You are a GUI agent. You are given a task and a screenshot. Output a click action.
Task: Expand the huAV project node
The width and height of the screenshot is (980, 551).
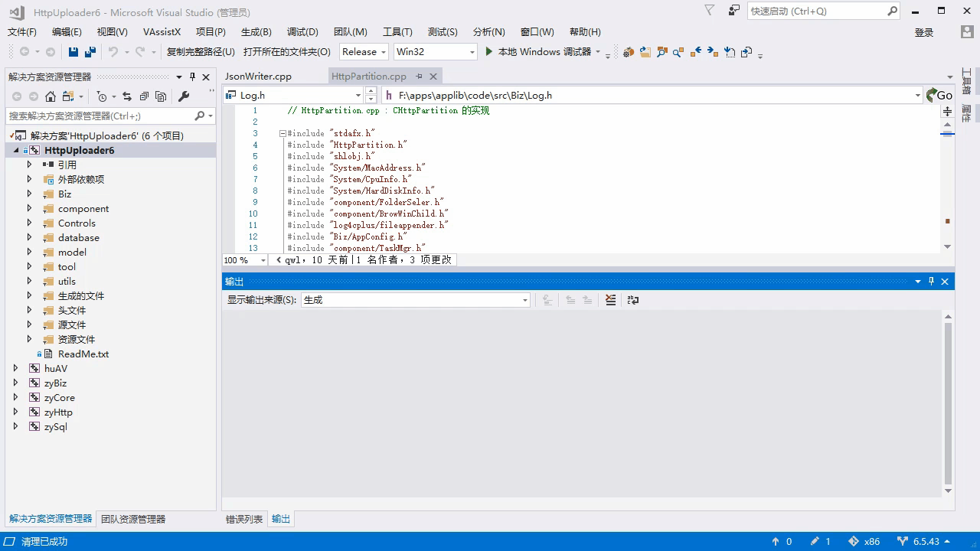tap(16, 368)
